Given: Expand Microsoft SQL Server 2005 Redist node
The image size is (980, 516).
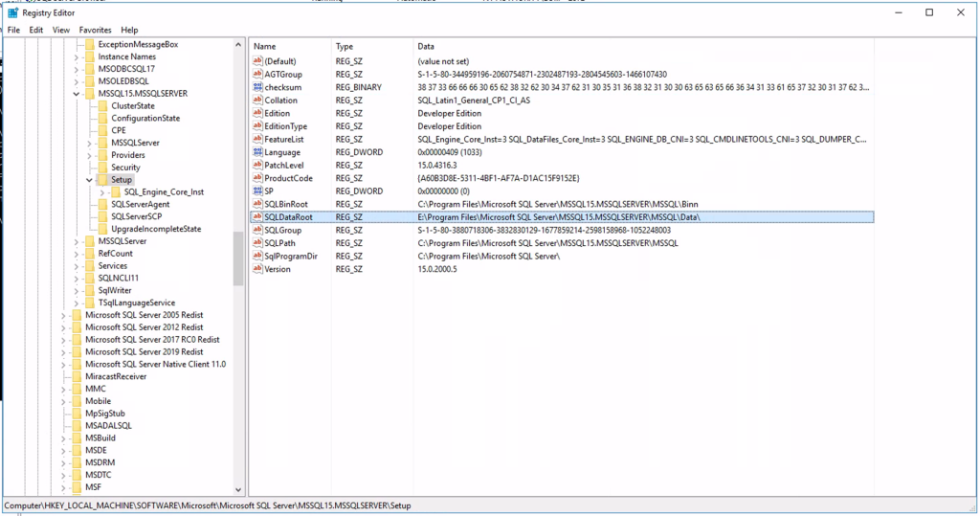Looking at the screenshot, I should coord(63,315).
